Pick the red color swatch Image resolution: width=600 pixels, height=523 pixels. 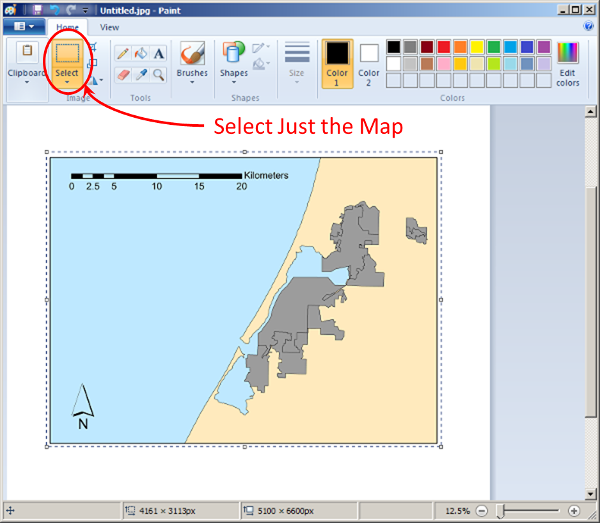point(444,47)
